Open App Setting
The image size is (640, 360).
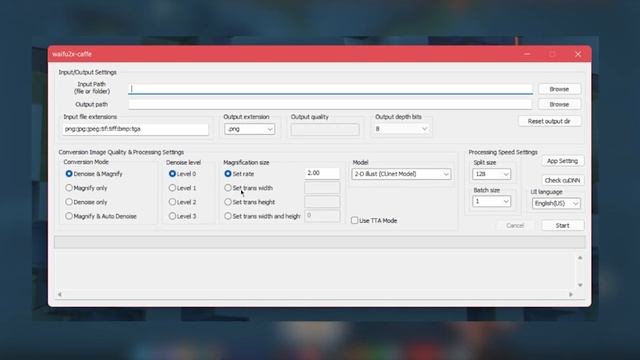click(x=562, y=161)
